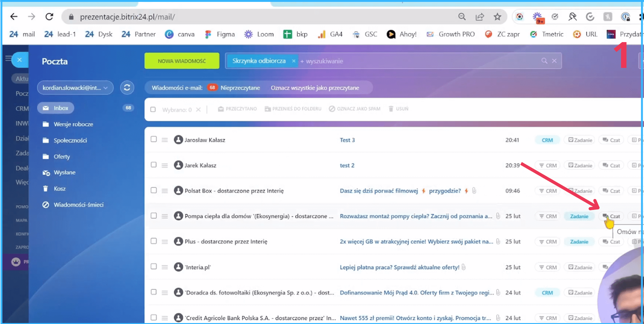Bookmark this page with star icon
The image size is (644, 324).
pyautogui.click(x=497, y=17)
